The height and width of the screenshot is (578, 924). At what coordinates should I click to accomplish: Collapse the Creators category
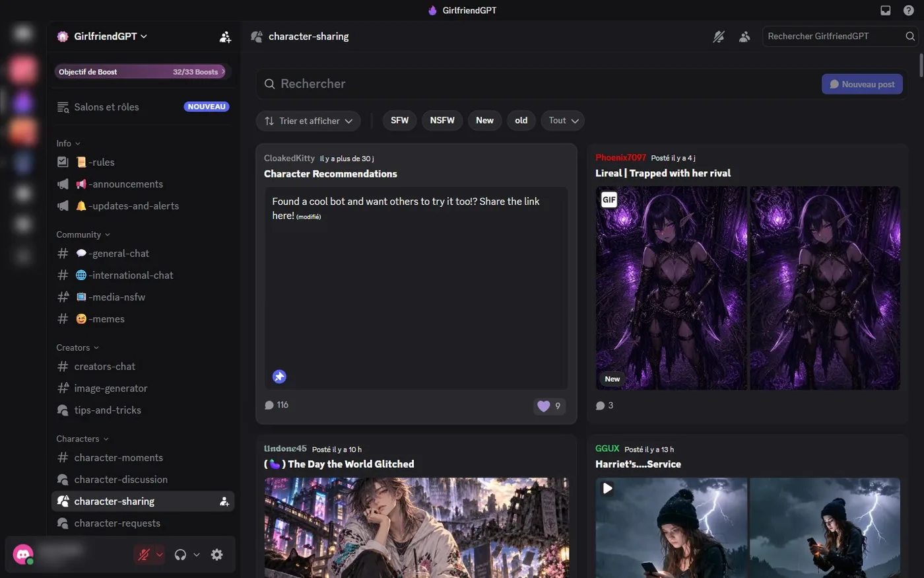[x=77, y=347]
